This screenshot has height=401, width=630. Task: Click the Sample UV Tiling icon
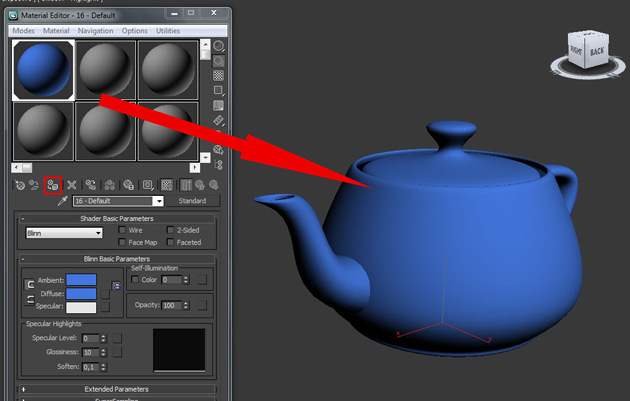pyautogui.click(x=218, y=90)
